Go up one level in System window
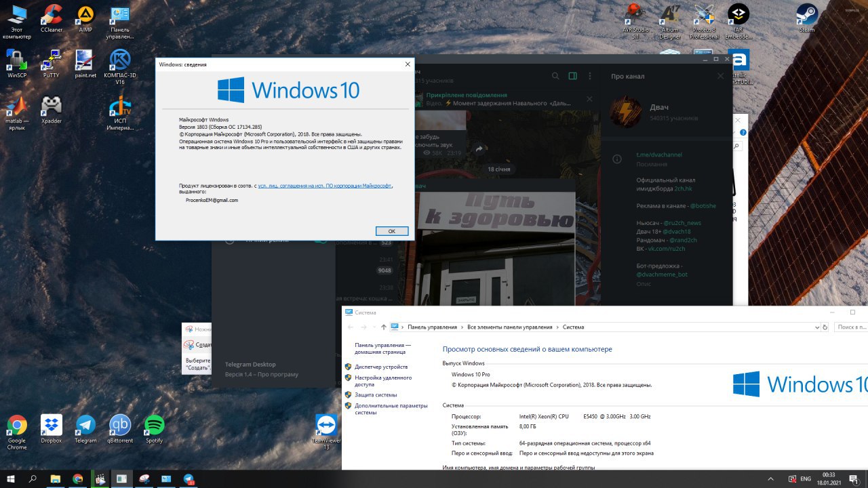 pyautogui.click(x=384, y=327)
